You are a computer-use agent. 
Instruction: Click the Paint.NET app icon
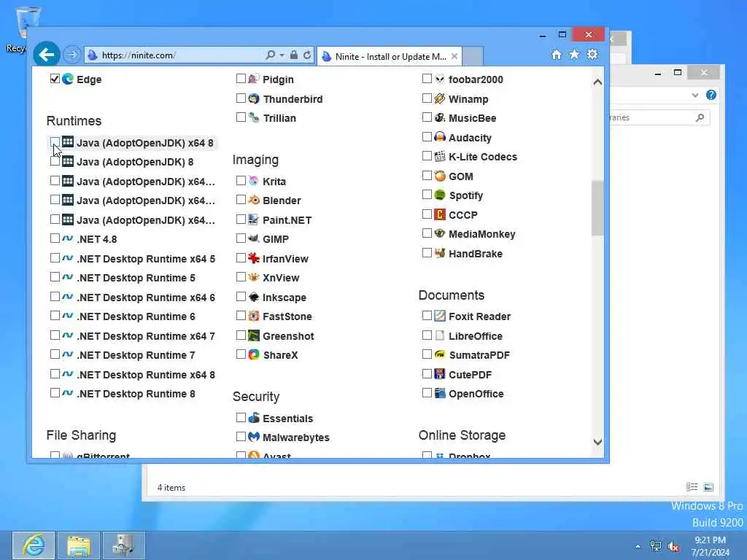coord(254,219)
